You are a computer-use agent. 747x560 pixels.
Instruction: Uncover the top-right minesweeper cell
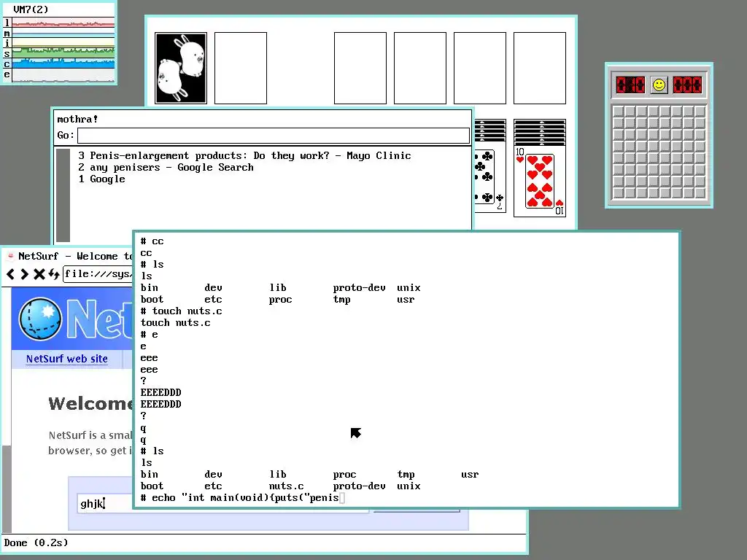(700, 112)
